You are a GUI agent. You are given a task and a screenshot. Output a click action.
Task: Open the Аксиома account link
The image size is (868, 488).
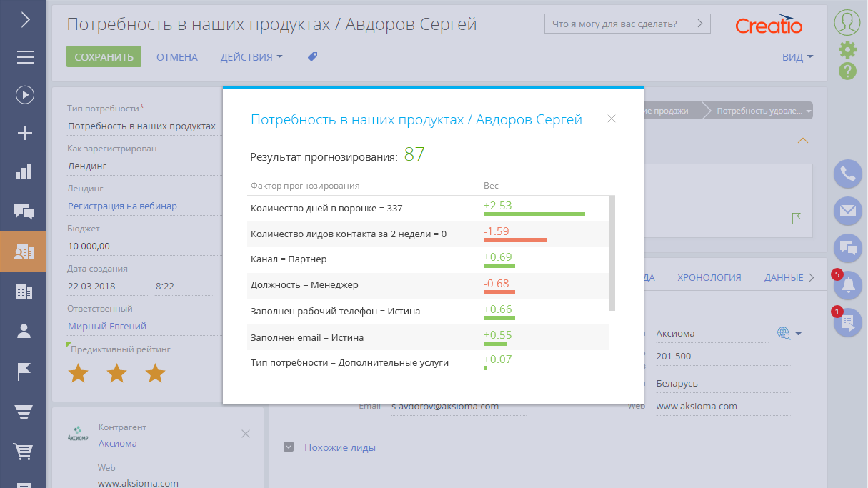[x=118, y=443]
